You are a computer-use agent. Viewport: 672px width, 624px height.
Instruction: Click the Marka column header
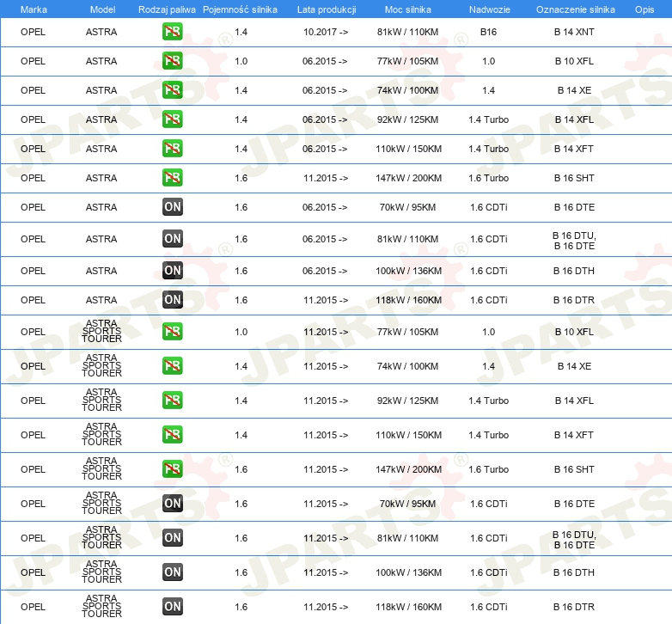pos(34,9)
